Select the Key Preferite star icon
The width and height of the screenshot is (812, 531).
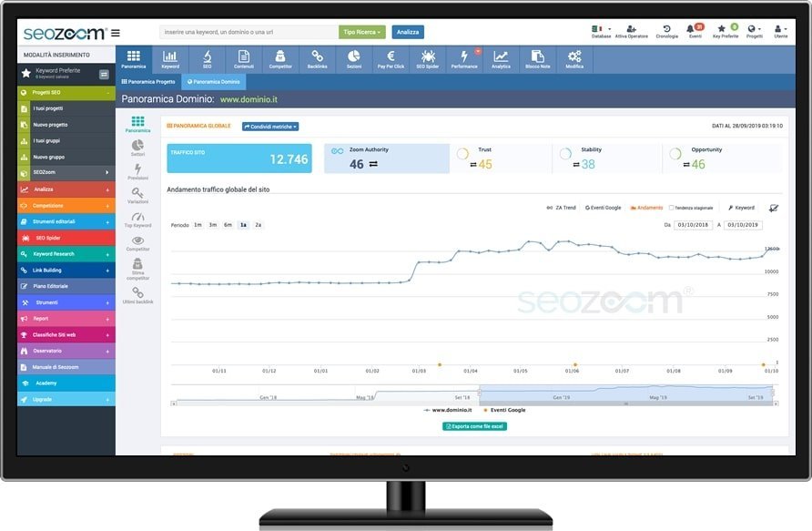pyautogui.click(x=720, y=28)
